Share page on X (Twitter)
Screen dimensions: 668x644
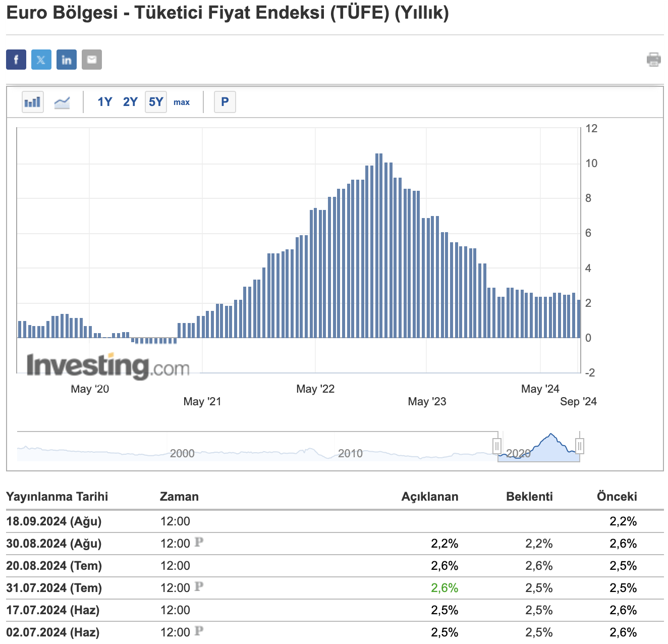pyautogui.click(x=41, y=60)
